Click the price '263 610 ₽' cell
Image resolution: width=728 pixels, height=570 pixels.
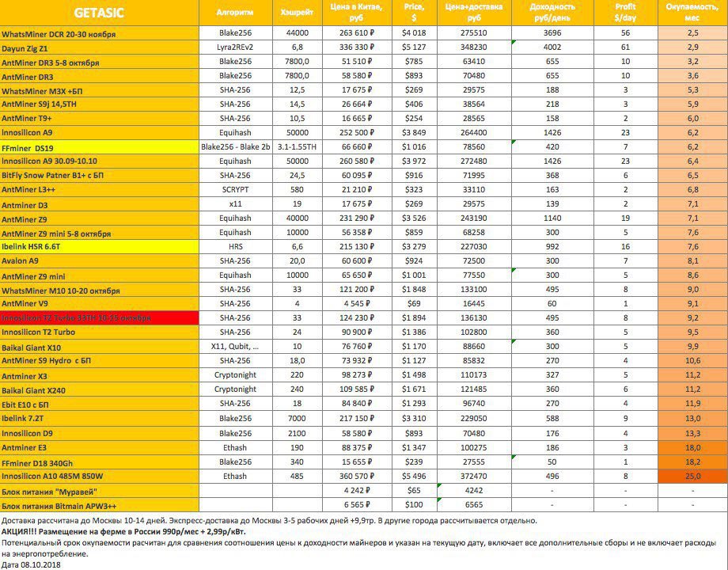click(357, 33)
